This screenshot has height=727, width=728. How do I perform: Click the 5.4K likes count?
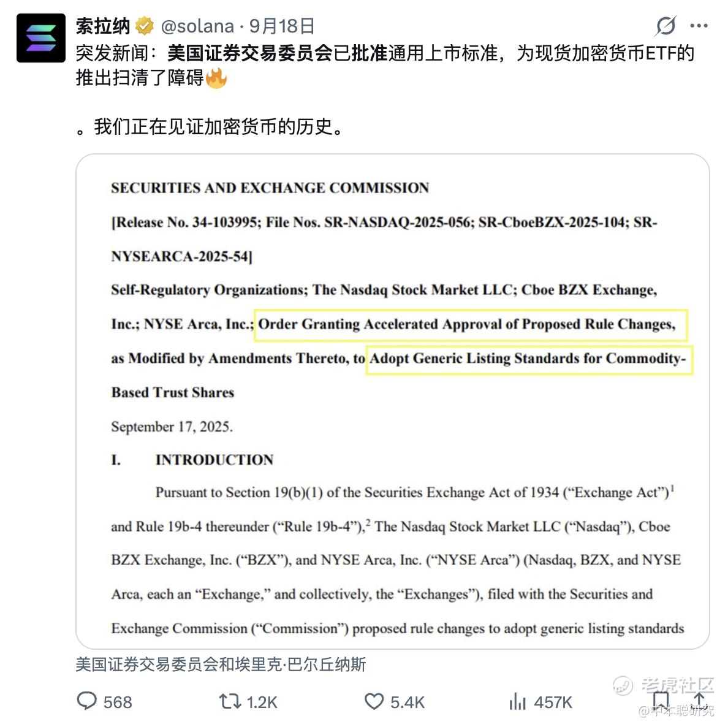[407, 702]
